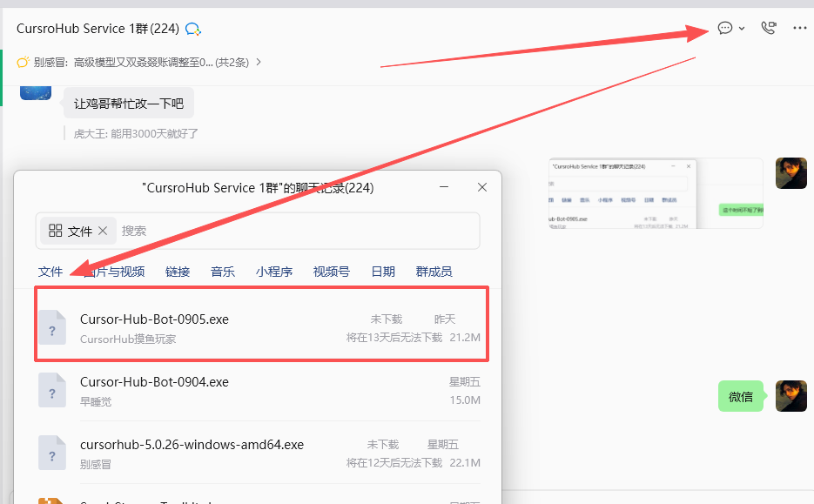The image size is (814, 504).
Task: Open the file Cursor-Hub-Bot-0904.exe
Action: pos(154,382)
